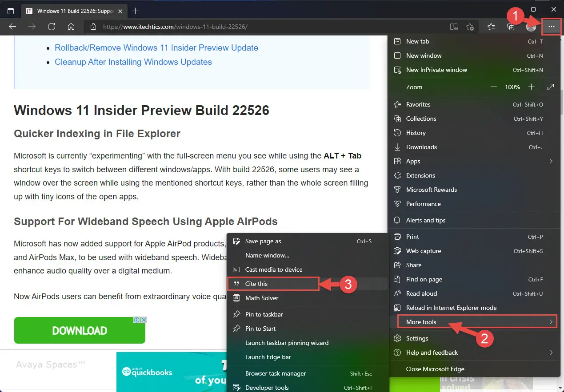
Task: Close the Windows 11 Build 22526 tab
Action: 120,11
